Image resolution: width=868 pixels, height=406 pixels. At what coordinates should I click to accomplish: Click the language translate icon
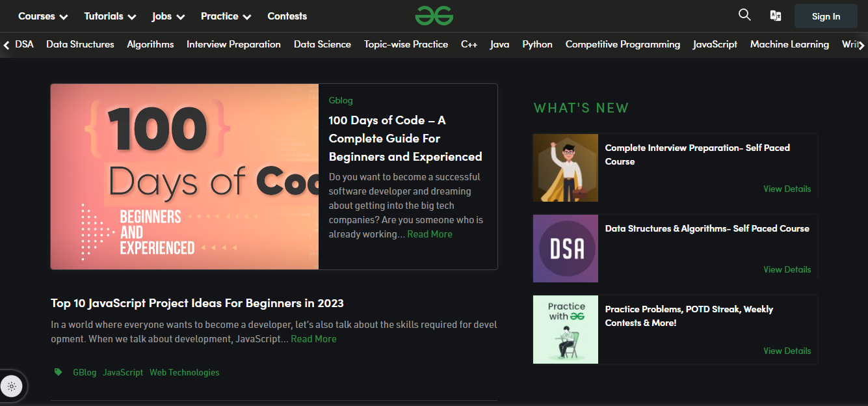point(776,16)
